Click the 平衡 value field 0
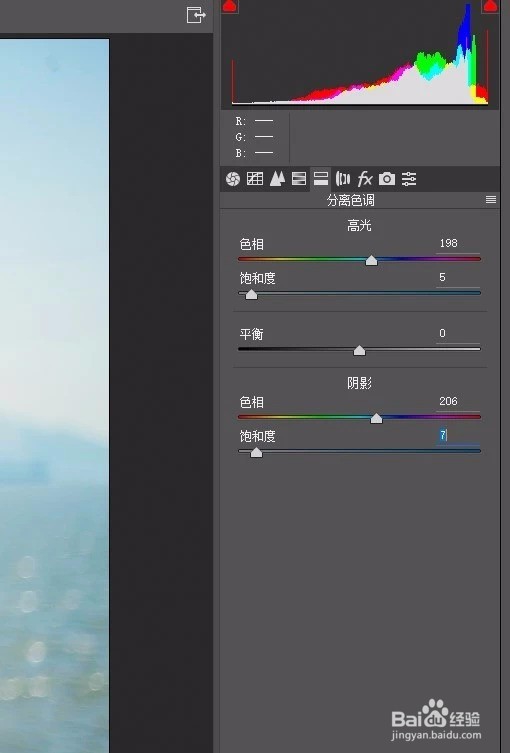Image resolution: width=510 pixels, height=753 pixels. coord(458,333)
